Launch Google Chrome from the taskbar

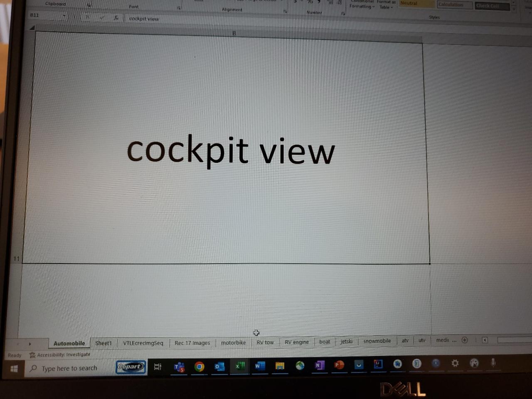click(x=199, y=367)
